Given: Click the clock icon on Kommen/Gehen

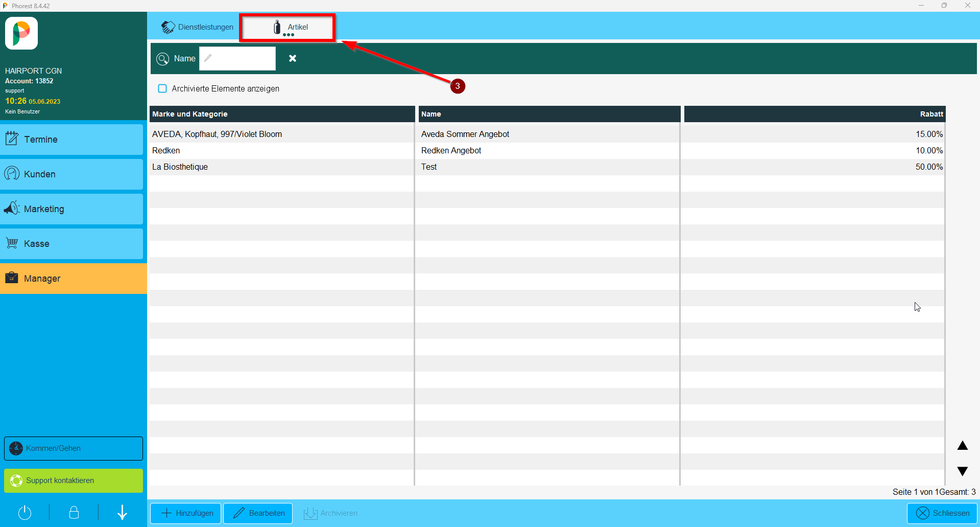Looking at the screenshot, I should [16, 448].
